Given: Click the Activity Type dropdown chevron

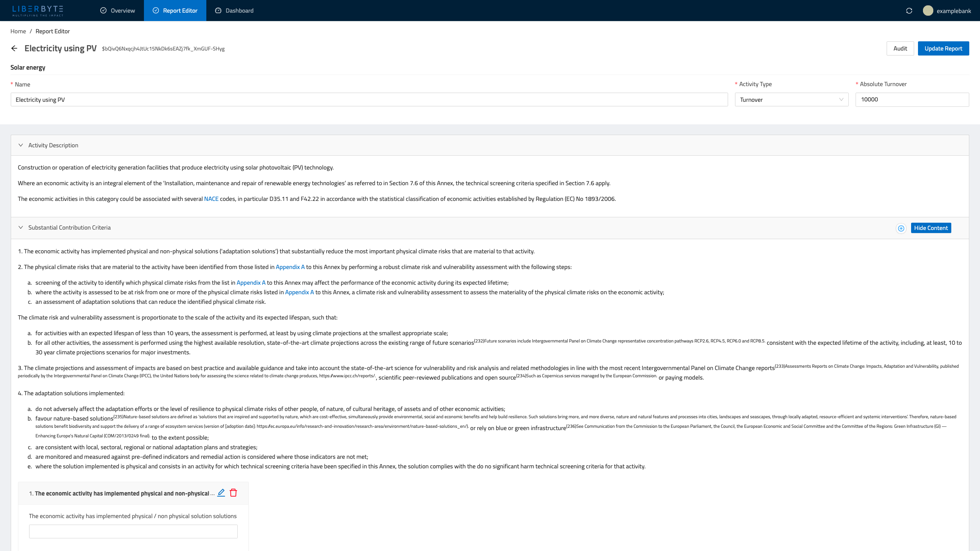Looking at the screenshot, I should pyautogui.click(x=841, y=99).
